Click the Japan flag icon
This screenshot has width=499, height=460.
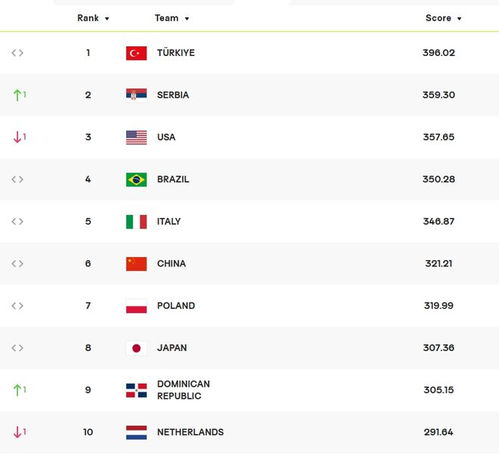(x=136, y=348)
